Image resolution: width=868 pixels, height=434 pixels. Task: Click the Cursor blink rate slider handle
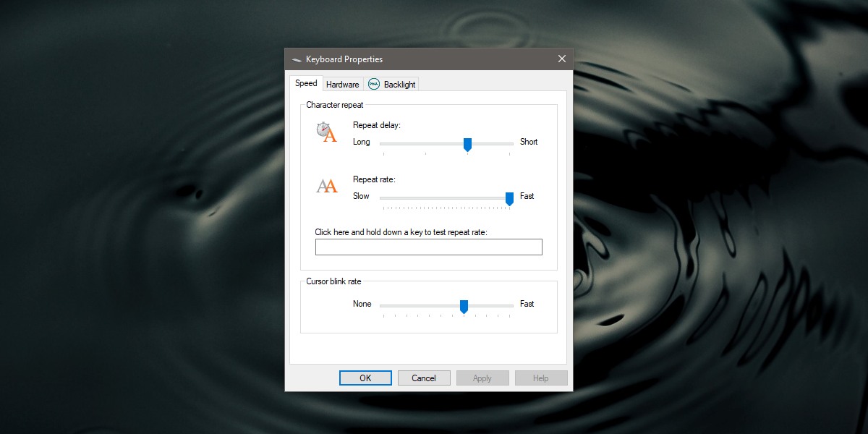tap(464, 306)
